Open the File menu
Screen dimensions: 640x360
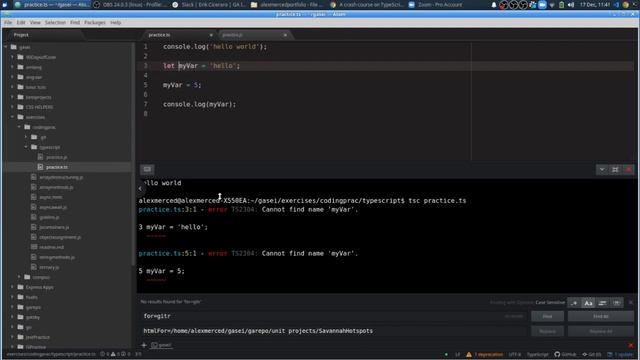coord(8,22)
